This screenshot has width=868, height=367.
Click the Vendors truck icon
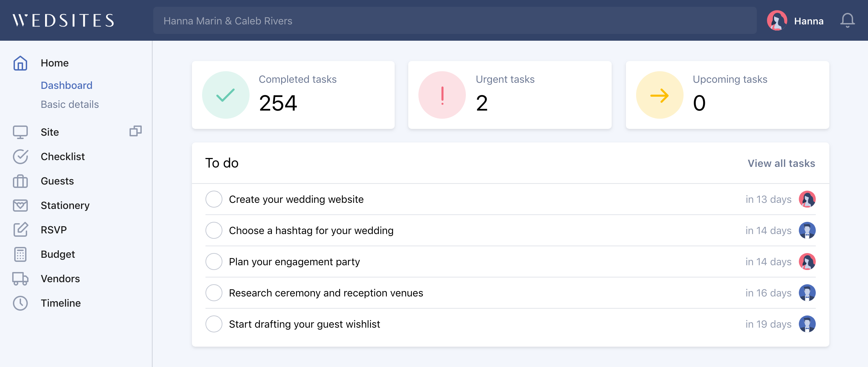click(x=20, y=279)
